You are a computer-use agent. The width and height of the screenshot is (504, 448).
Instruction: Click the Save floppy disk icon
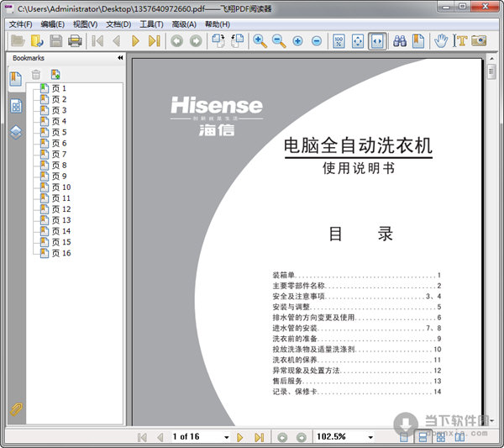coord(56,41)
